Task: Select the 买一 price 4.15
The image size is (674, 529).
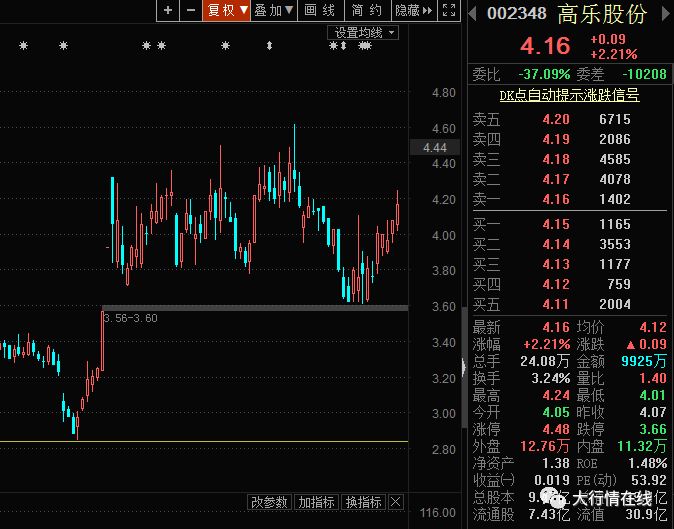Action: 556,224
